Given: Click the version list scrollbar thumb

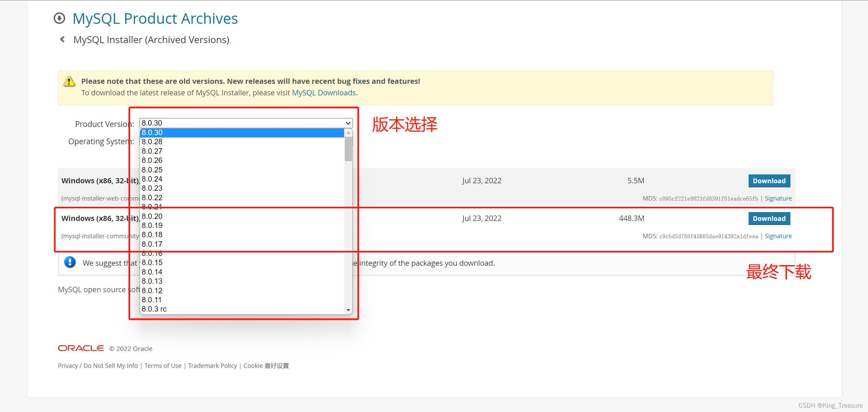Looking at the screenshot, I should coord(348,149).
